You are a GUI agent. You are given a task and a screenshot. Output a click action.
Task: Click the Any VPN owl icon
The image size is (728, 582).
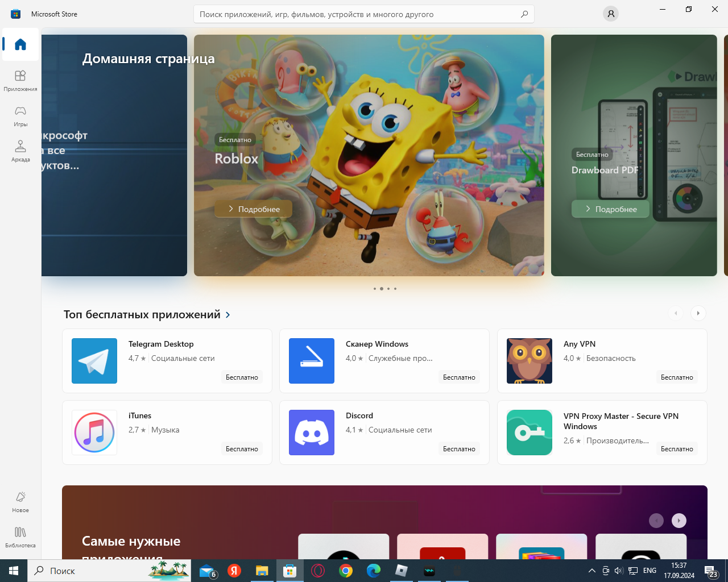coord(530,361)
